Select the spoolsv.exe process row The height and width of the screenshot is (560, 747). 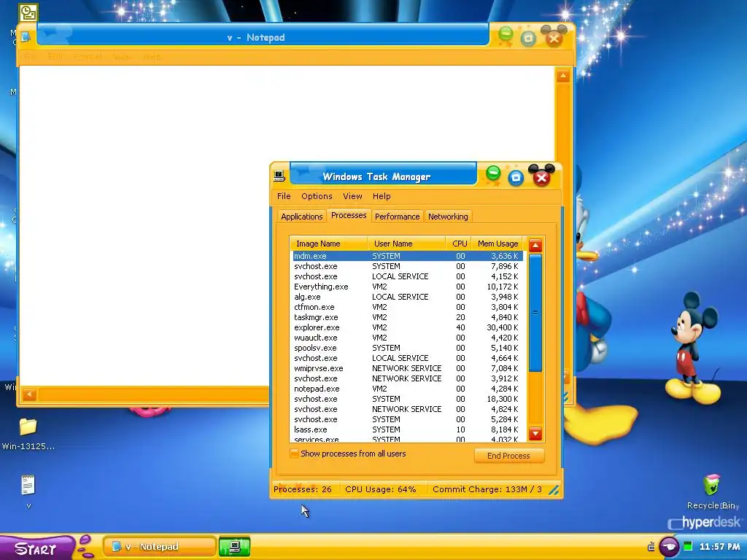pyautogui.click(x=407, y=348)
